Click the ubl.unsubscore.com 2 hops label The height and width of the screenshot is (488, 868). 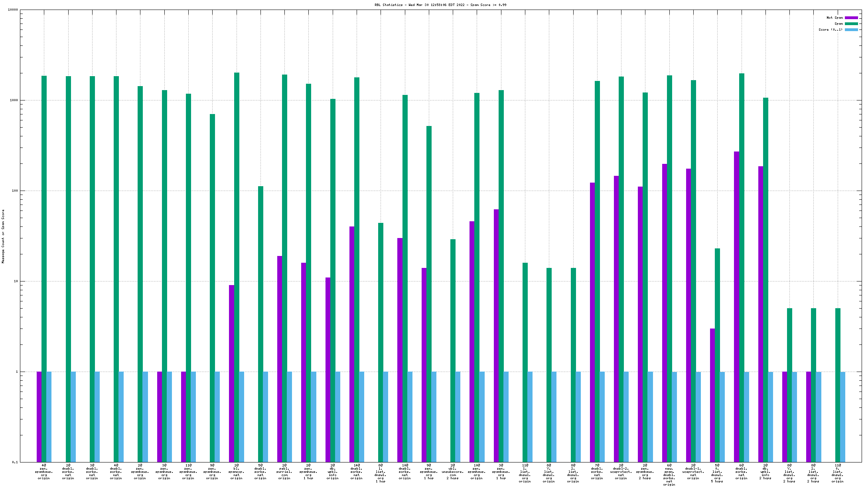coord(453,472)
